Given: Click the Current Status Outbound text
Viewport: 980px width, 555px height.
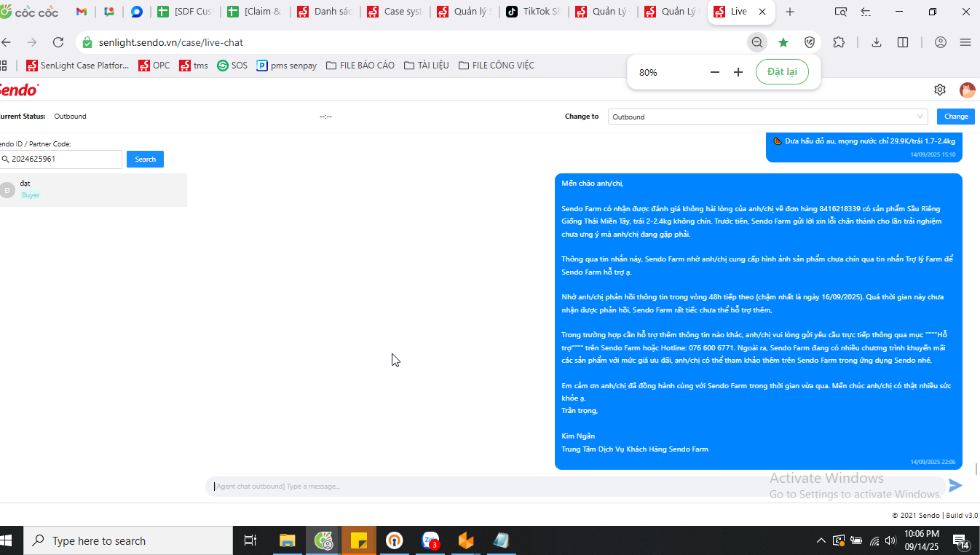Looking at the screenshot, I should point(70,117).
